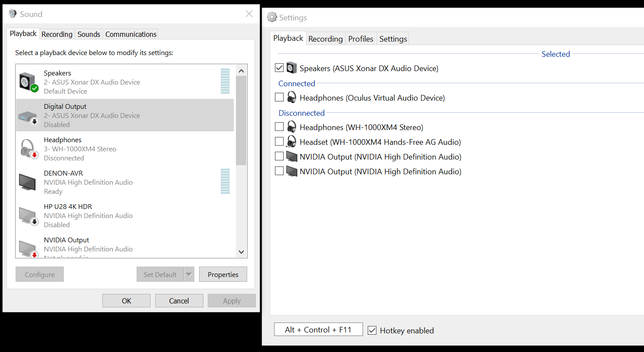Apply changes with the OK button

click(x=126, y=300)
